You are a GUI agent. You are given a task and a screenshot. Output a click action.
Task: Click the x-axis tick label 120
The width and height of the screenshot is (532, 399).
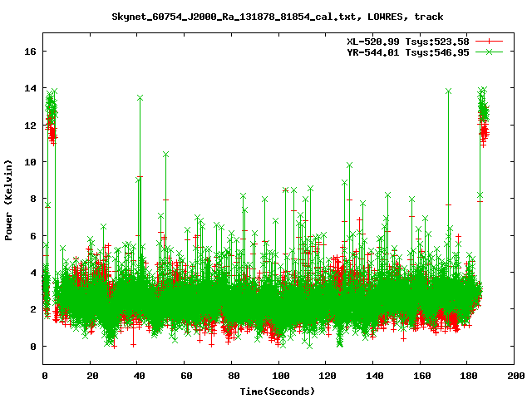tap(328, 376)
